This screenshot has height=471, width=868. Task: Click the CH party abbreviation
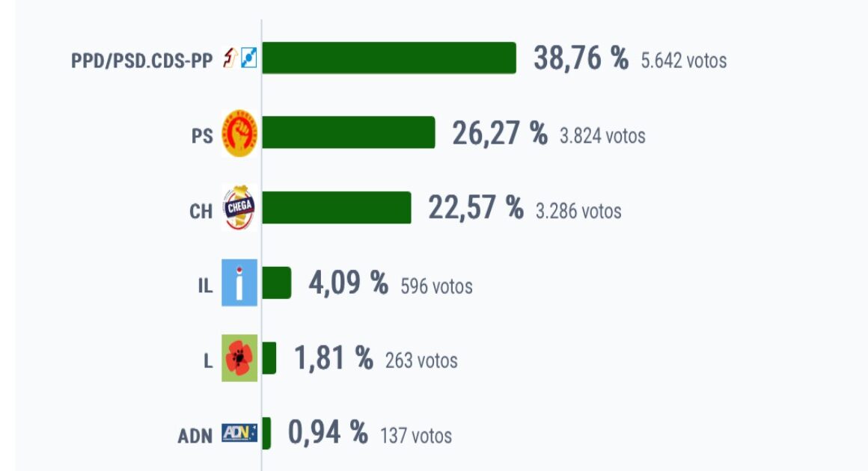pyautogui.click(x=201, y=211)
